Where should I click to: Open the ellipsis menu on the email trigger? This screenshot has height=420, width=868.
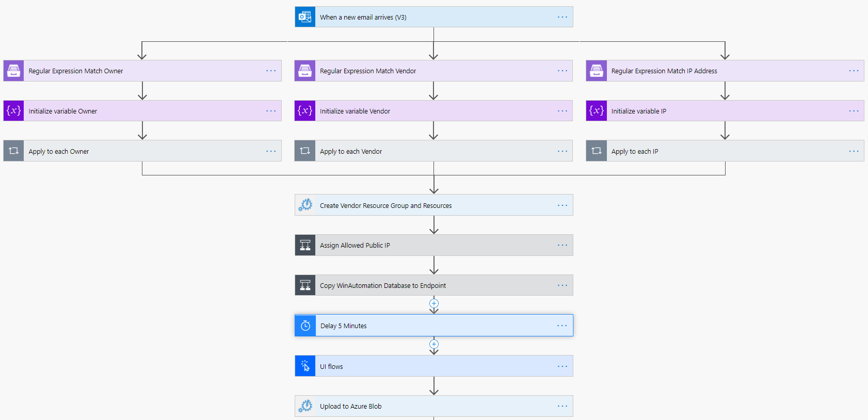pyautogui.click(x=562, y=17)
